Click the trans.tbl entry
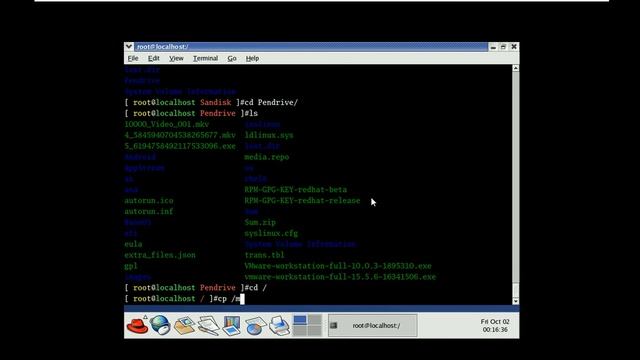 click(x=264, y=255)
